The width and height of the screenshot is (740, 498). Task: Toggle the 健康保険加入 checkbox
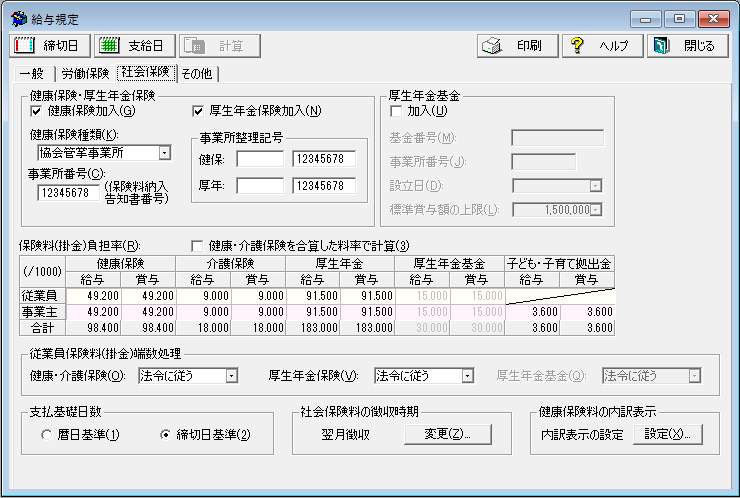tap(38, 111)
